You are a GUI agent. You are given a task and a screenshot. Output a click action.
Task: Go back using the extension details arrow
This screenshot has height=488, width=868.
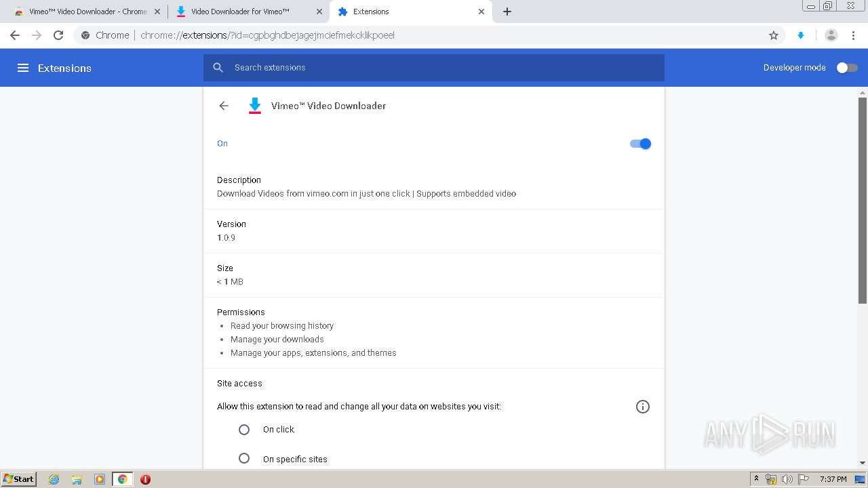click(224, 106)
